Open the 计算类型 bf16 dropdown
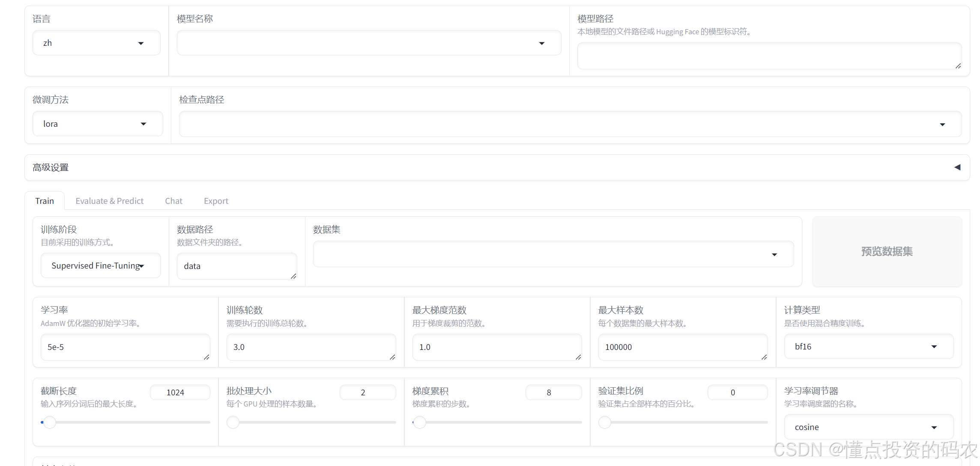The height and width of the screenshot is (466, 980). tap(868, 347)
